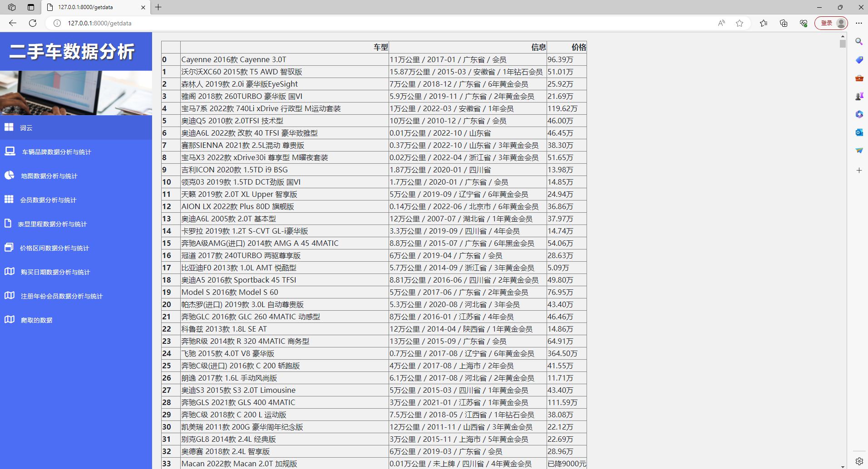Click the scrollbar down arrow

coord(843,466)
